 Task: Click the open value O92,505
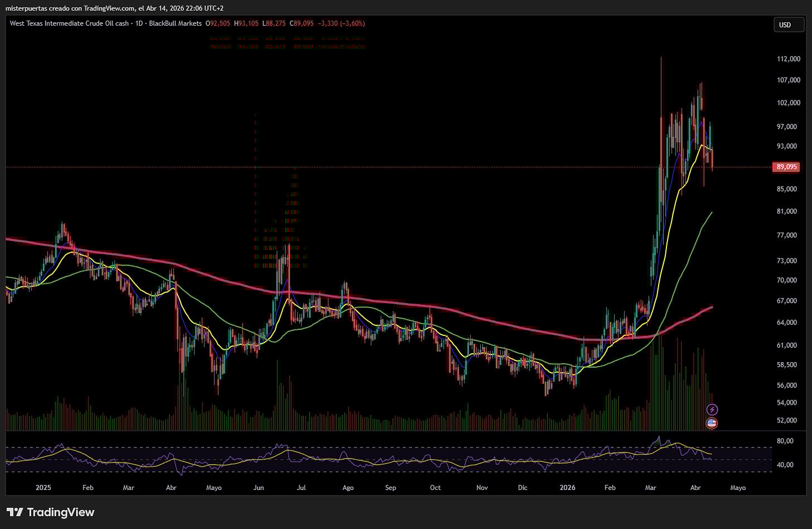(x=218, y=23)
